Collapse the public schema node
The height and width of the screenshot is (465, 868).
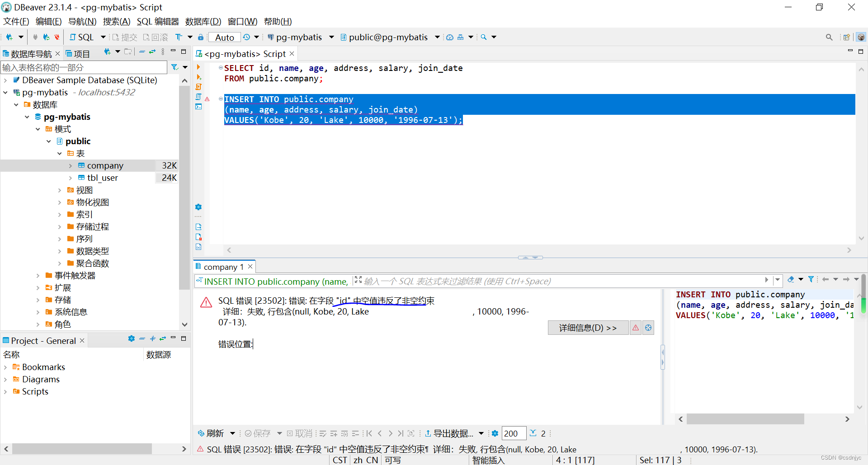[x=49, y=141]
